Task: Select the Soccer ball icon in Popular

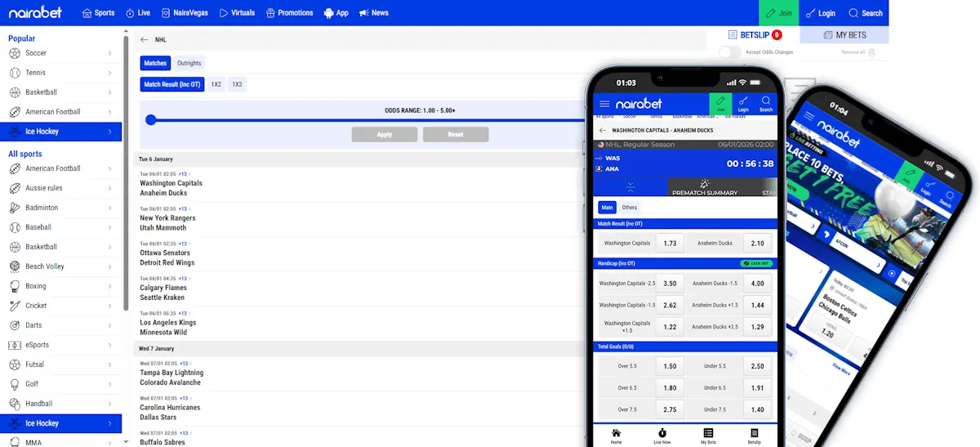Action: coord(15,53)
